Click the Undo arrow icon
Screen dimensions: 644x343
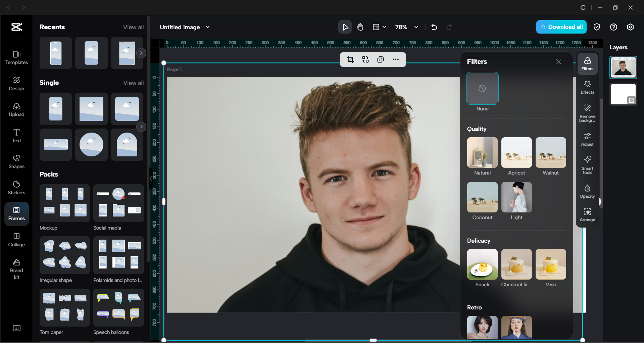coord(434,27)
